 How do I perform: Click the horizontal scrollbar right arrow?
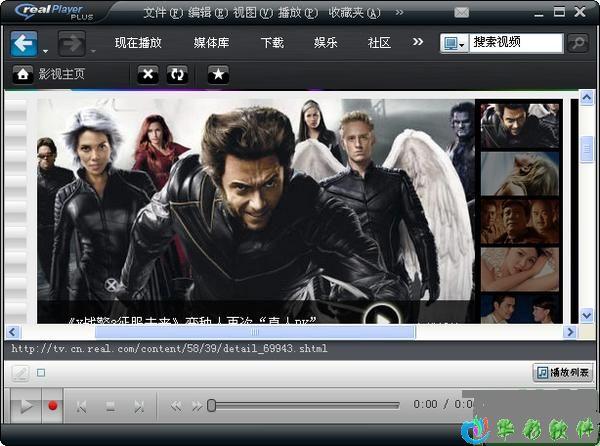click(570, 332)
